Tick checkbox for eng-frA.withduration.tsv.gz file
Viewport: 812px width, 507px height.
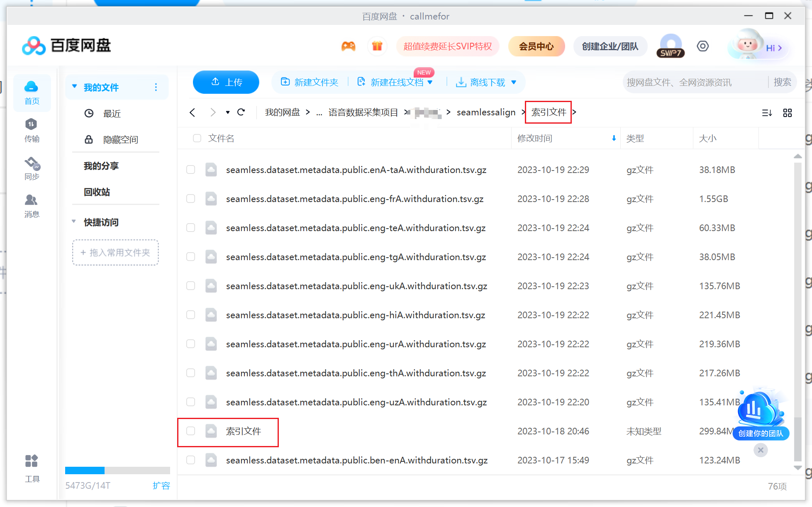point(191,199)
